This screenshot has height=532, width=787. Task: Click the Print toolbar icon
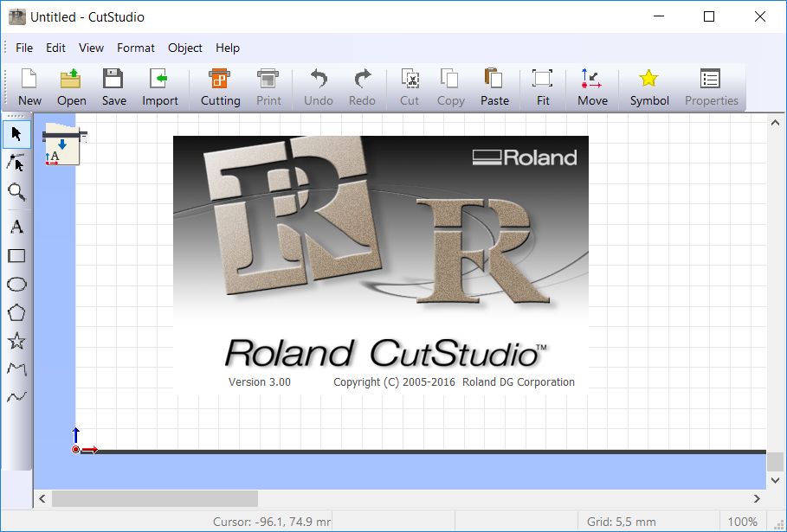(x=268, y=87)
